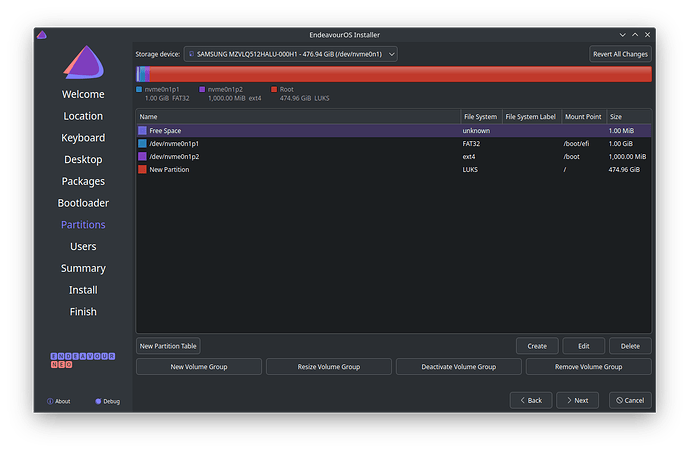The image size is (690, 452).
Task: Select the New Partition LUKS row
Action: [x=393, y=169]
